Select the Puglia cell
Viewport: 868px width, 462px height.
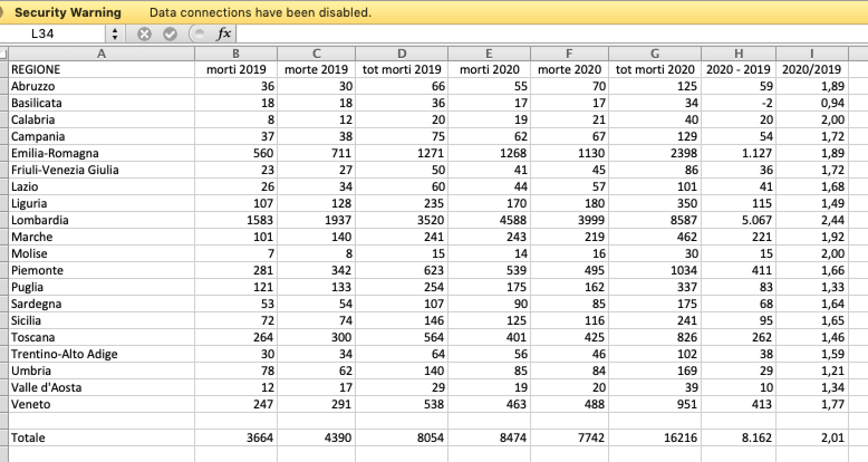click(102, 287)
